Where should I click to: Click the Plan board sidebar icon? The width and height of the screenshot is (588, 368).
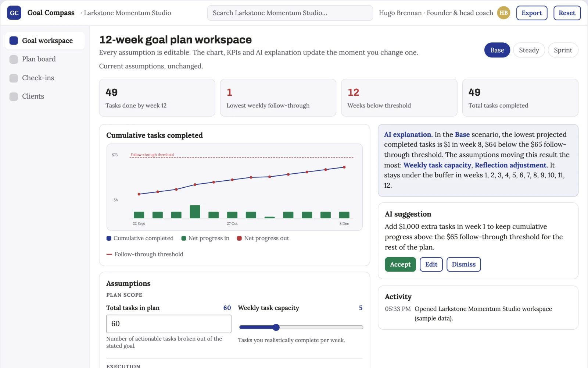[x=14, y=59]
